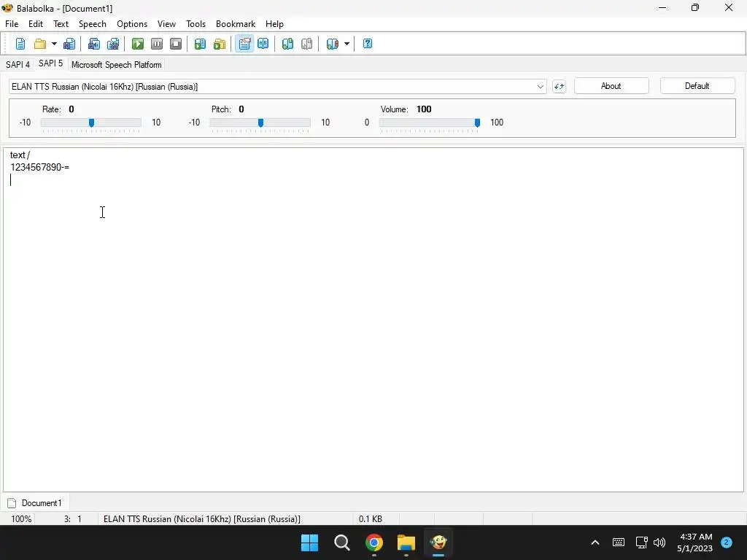Open File Explorer from the taskbar
The width and height of the screenshot is (747, 560).
(x=406, y=542)
